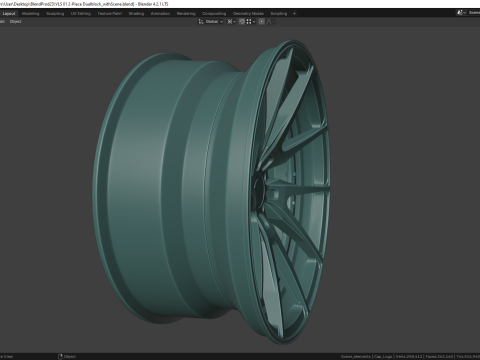This screenshot has width=480, height=360.
Task: Select the Texture Paint workspace tab
Action: click(109, 14)
